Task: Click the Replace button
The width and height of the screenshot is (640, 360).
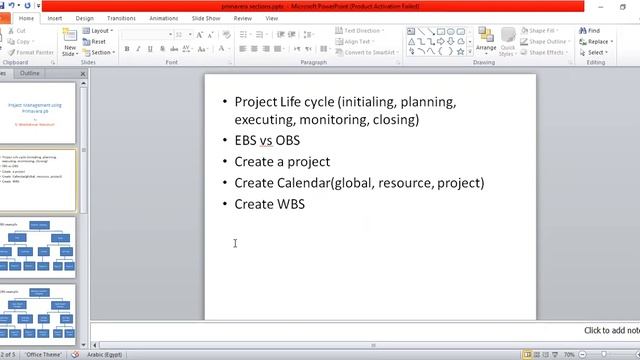Action: (596, 42)
